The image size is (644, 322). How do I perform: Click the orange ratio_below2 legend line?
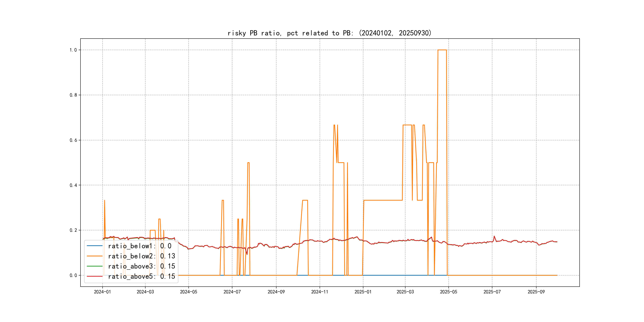click(94, 256)
